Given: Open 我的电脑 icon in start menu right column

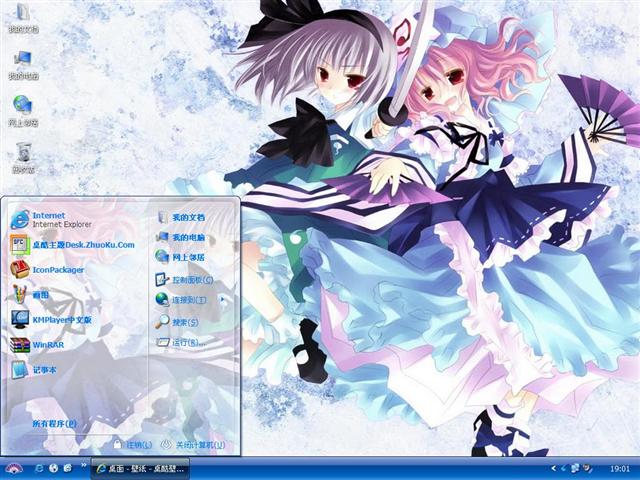Looking at the screenshot, I should (x=162, y=237).
